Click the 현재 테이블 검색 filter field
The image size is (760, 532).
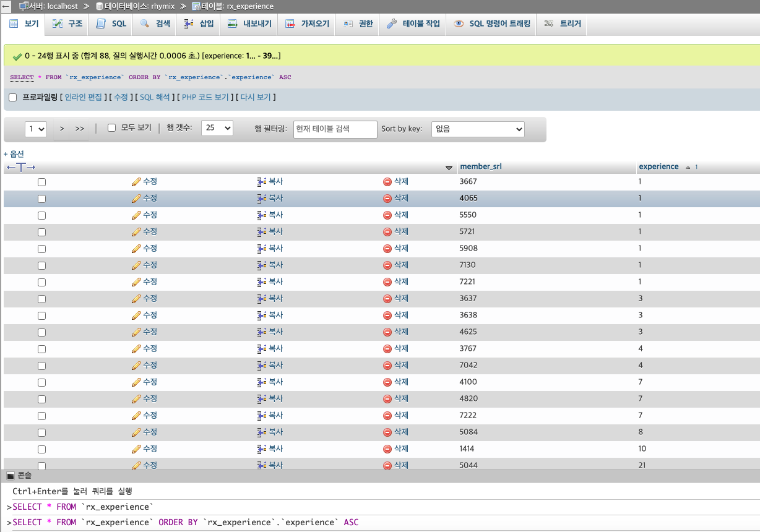tap(335, 129)
